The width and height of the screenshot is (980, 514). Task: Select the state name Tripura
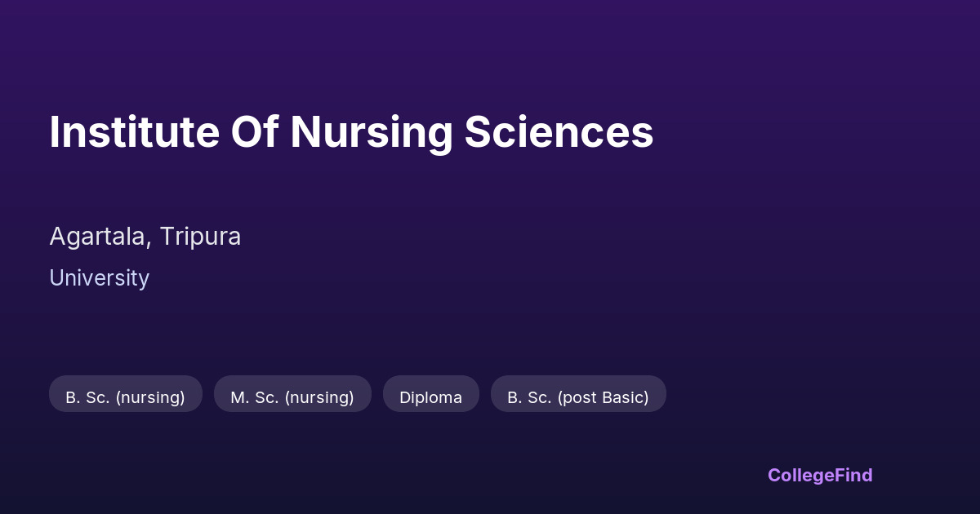click(200, 237)
